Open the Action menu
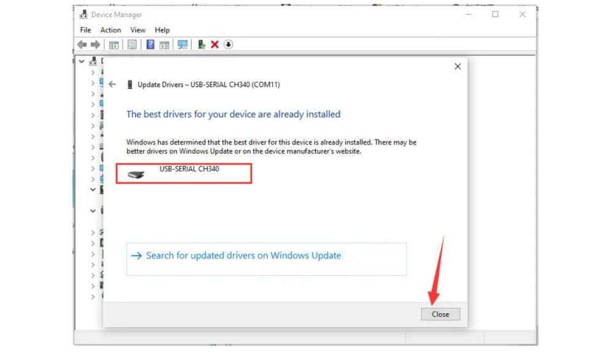Image resolution: width=613 pixels, height=364 pixels. (x=110, y=30)
